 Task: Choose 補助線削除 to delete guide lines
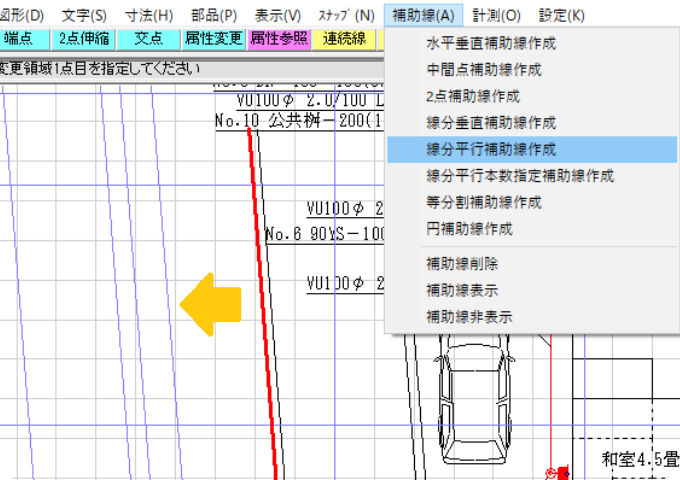pos(462,265)
